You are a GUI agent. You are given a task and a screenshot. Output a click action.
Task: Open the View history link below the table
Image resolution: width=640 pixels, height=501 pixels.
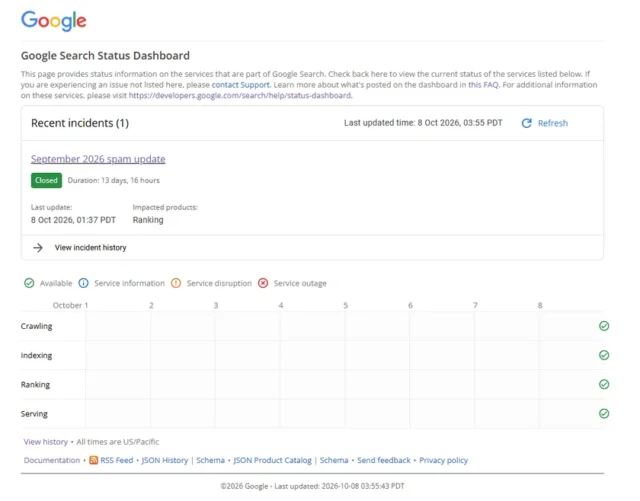[46, 442]
